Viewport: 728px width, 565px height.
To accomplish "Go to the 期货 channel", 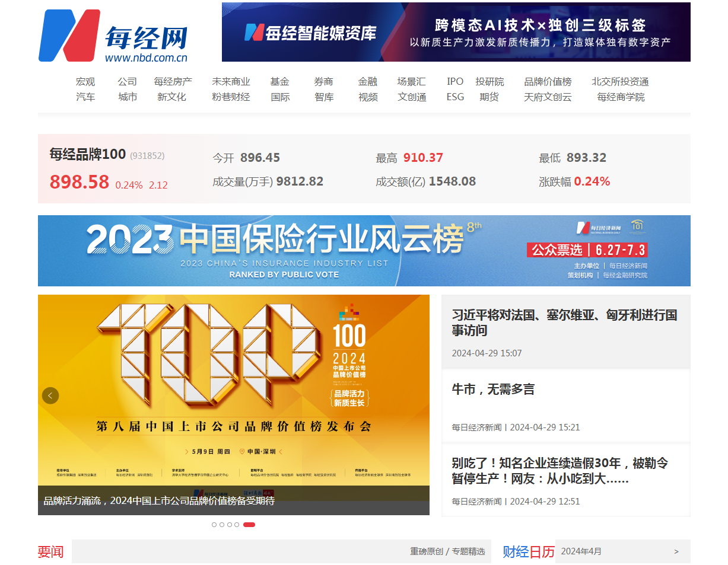I will tap(489, 97).
